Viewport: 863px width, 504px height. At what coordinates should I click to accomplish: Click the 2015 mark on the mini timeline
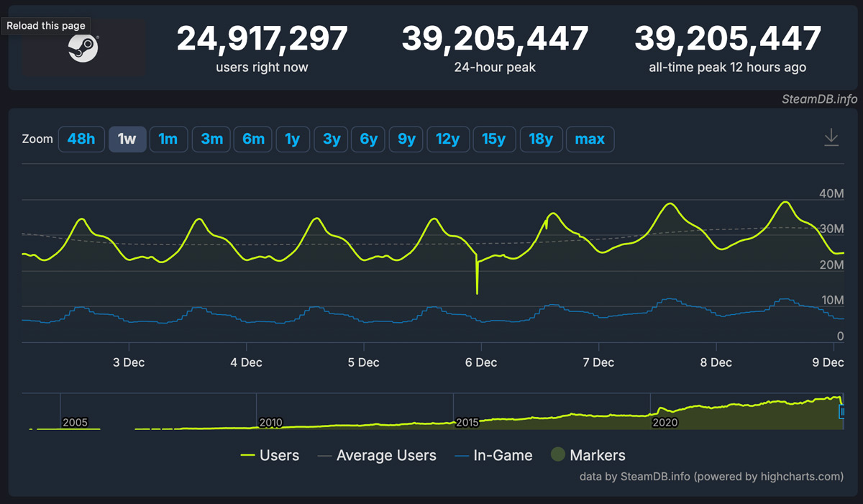coord(467,423)
